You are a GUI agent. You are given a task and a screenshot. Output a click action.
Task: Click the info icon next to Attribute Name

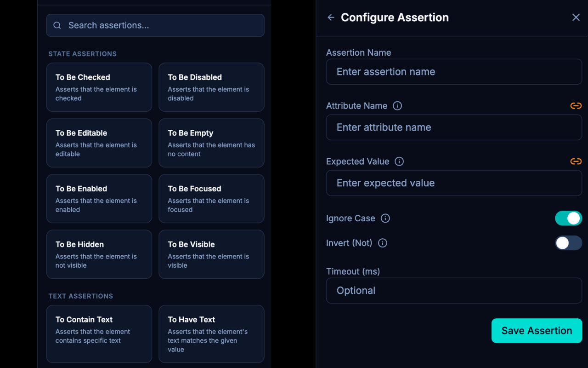(x=397, y=106)
